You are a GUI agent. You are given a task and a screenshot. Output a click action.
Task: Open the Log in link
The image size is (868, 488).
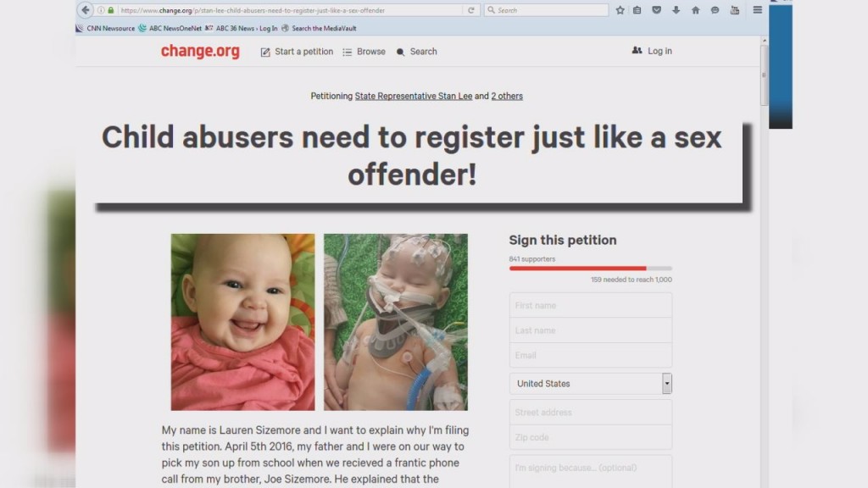[652, 51]
